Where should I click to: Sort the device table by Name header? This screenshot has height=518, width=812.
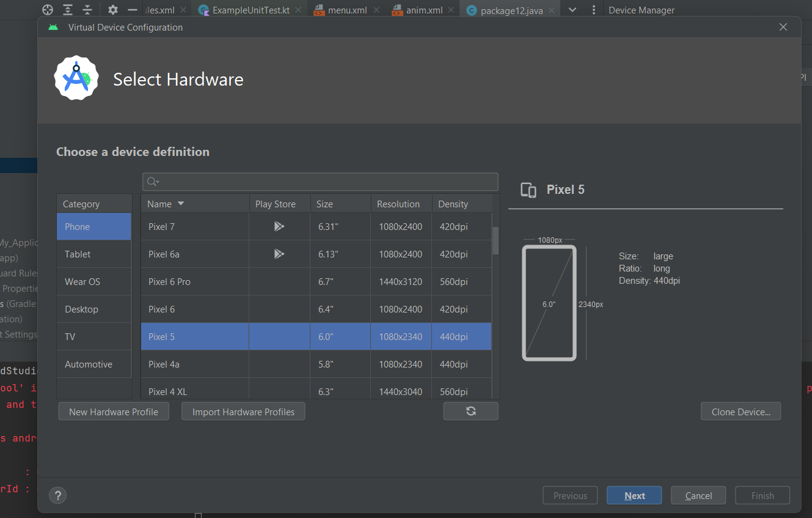(x=195, y=204)
